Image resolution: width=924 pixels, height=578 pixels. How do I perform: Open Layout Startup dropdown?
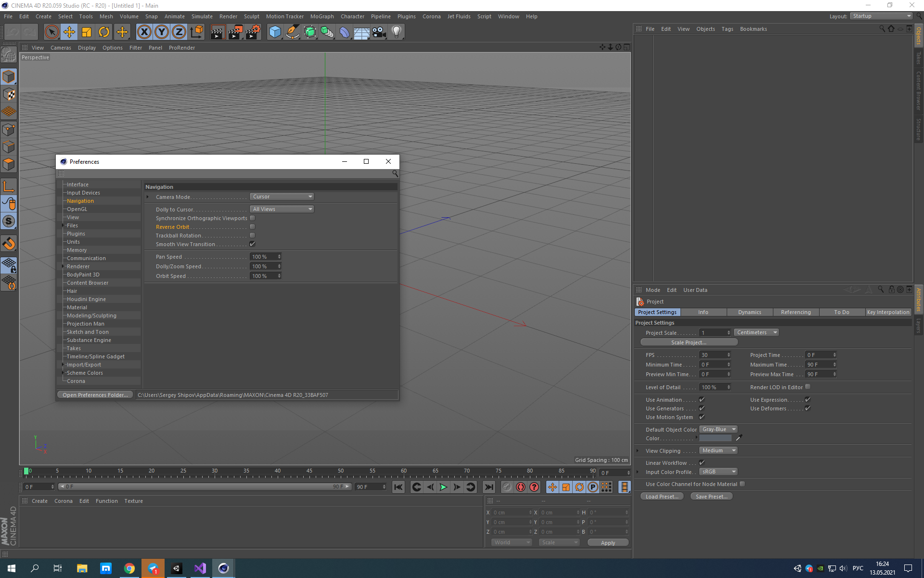pos(881,16)
